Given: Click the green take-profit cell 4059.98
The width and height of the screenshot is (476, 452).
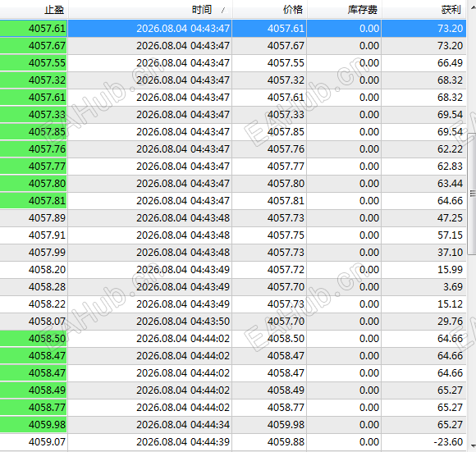Looking at the screenshot, I should point(34,425).
